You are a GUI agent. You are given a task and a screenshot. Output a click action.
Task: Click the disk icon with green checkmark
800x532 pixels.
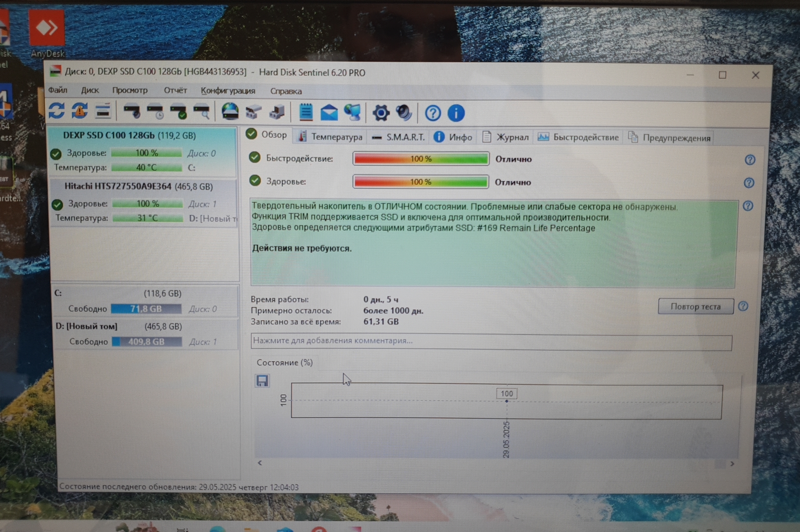coord(178,112)
